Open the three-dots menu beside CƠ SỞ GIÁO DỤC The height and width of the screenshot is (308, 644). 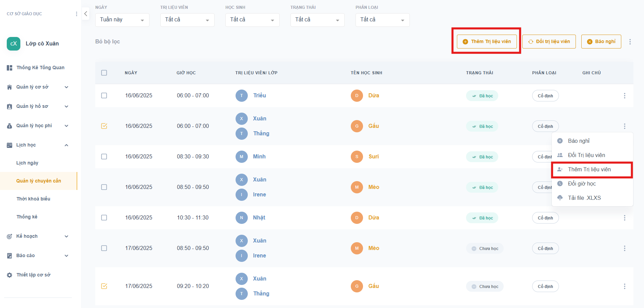[x=77, y=14]
